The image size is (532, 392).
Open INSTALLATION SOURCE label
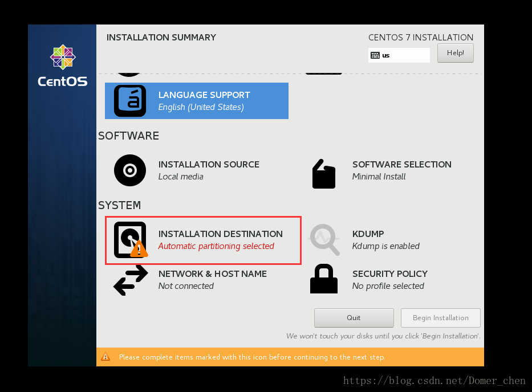[209, 165]
